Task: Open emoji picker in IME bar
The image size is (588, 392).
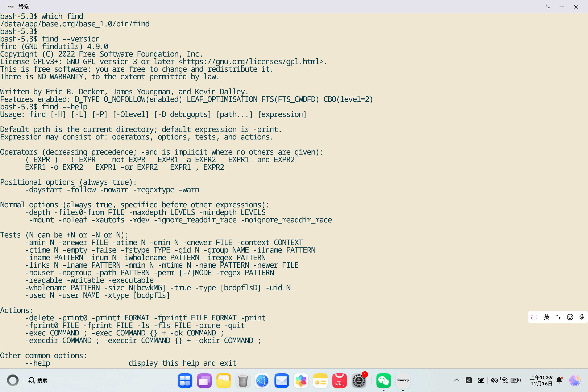Action: [x=570, y=317]
